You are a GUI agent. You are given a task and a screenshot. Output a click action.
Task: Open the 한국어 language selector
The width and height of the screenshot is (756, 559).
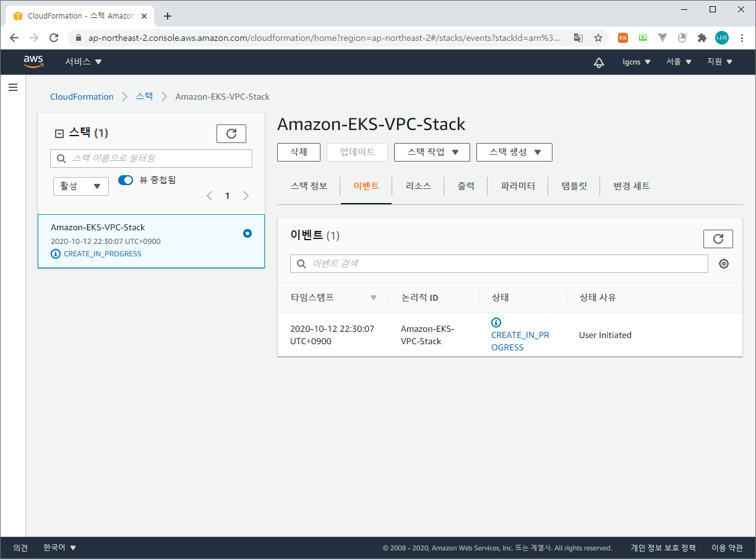59,548
